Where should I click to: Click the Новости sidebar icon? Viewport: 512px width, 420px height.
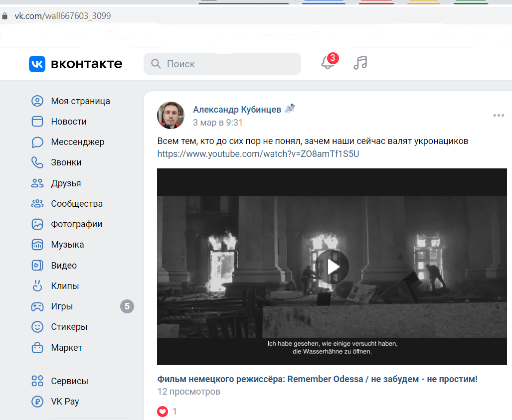[x=37, y=122]
